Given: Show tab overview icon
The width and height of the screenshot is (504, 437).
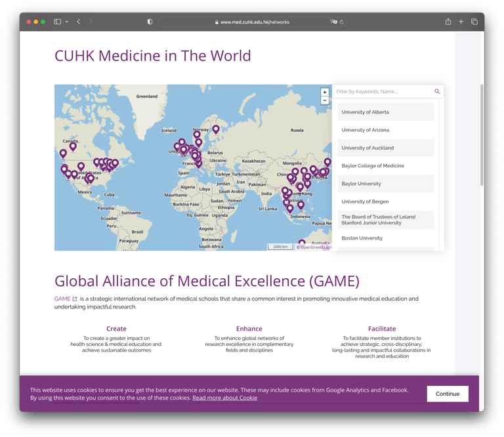Looking at the screenshot, I should tap(474, 22).
